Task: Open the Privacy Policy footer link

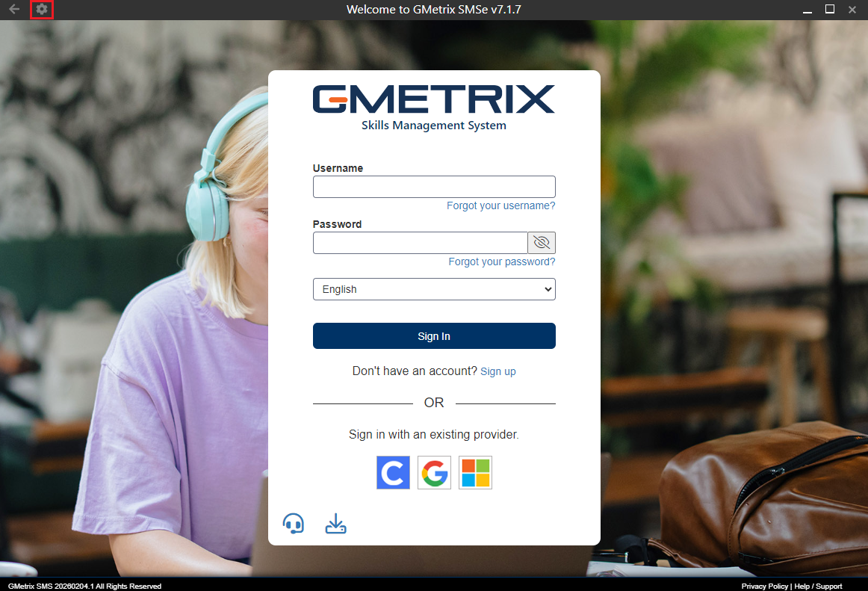Action: coord(764,586)
